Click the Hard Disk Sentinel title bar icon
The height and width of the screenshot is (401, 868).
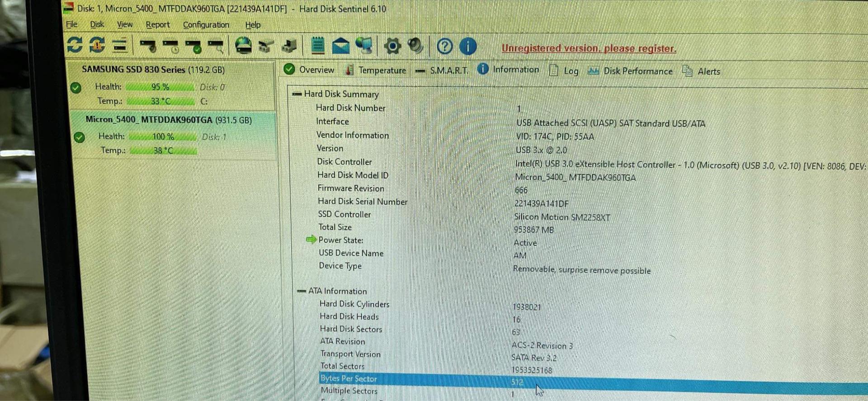click(x=68, y=8)
